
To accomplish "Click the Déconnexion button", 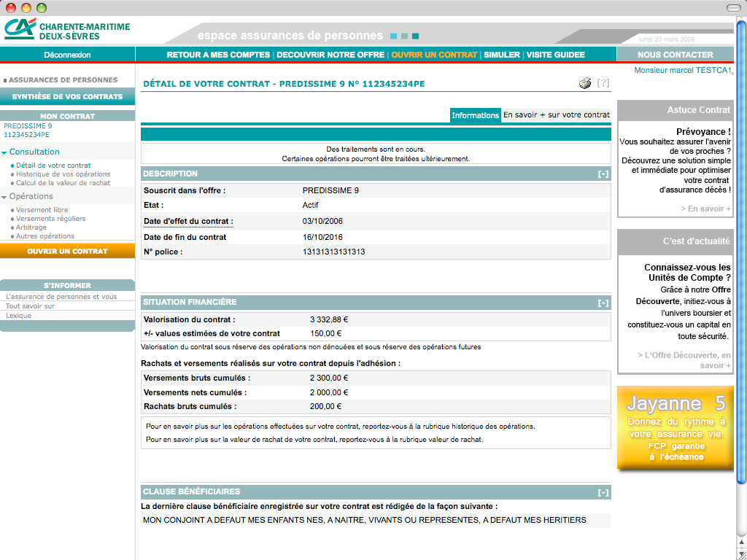I will pyautogui.click(x=67, y=55).
